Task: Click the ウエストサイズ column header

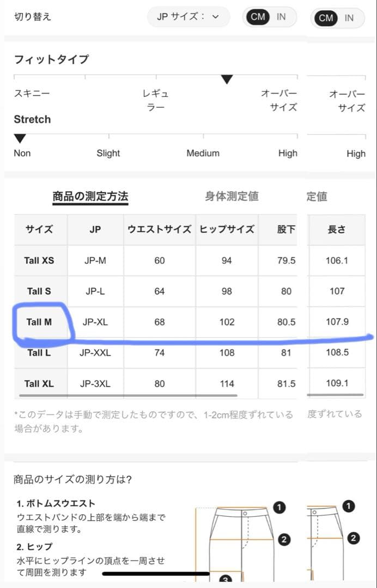Action: pos(159,229)
